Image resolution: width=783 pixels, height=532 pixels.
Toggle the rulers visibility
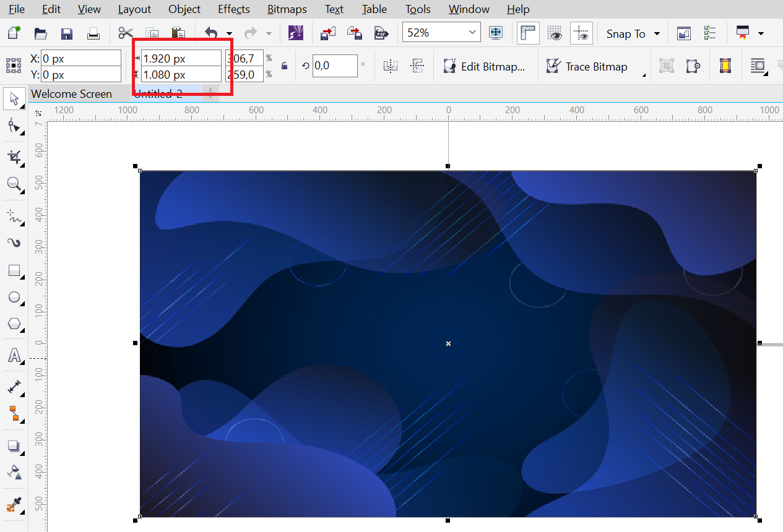pos(528,33)
